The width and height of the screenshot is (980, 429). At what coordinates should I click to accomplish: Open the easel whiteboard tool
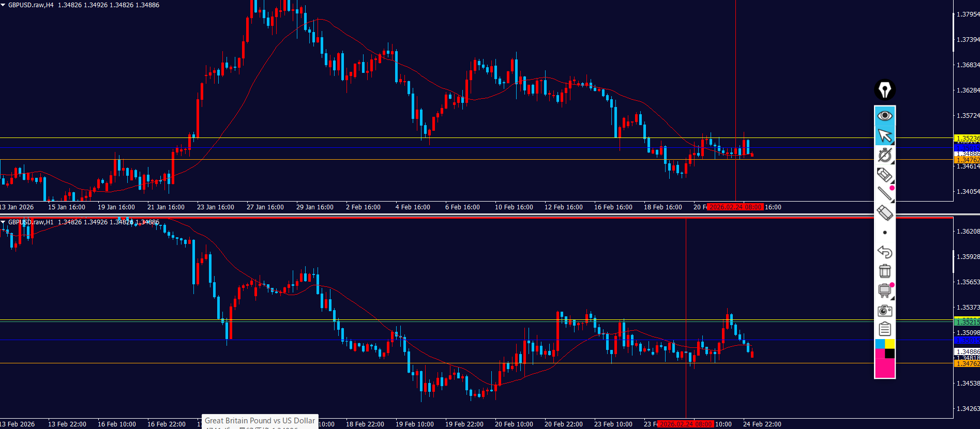coord(884,290)
